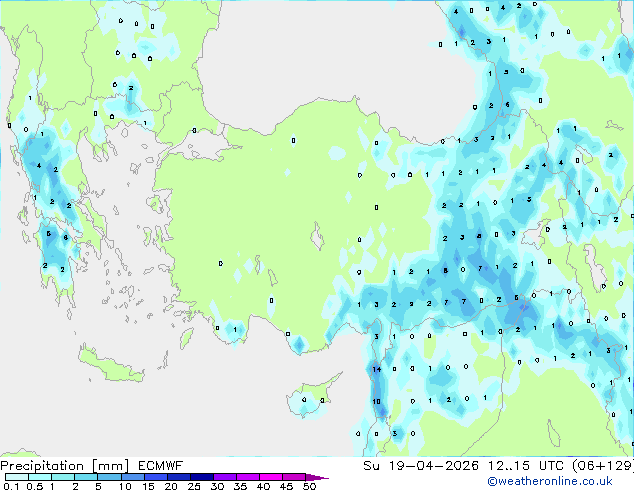
Task: Select the 1–2 mm legend swatch
Action: point(63,477)
